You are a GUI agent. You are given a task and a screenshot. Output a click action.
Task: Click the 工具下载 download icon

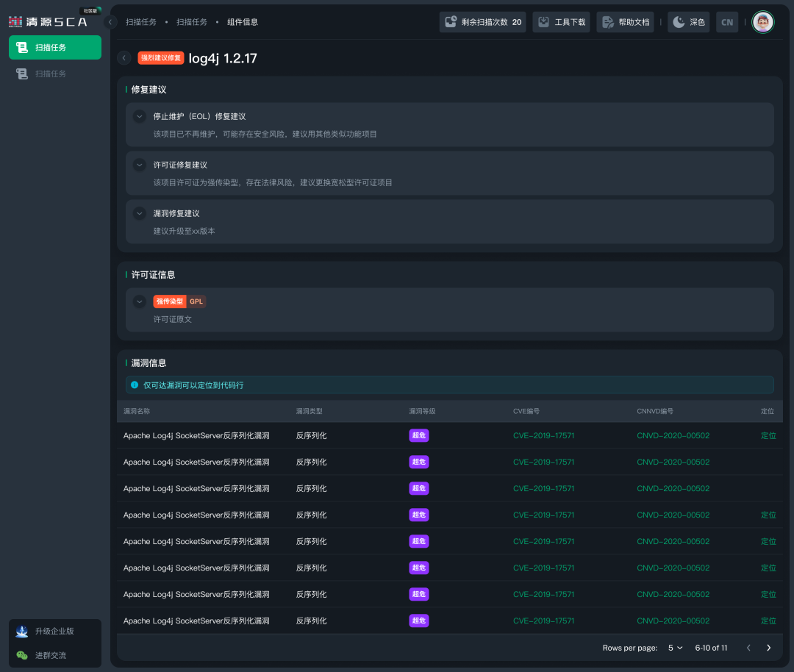click(543, 22)
